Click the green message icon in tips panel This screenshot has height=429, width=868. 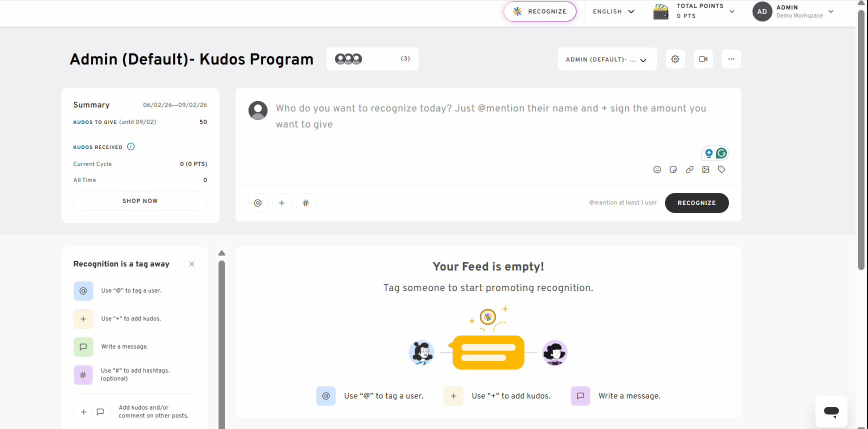point(83,346)
